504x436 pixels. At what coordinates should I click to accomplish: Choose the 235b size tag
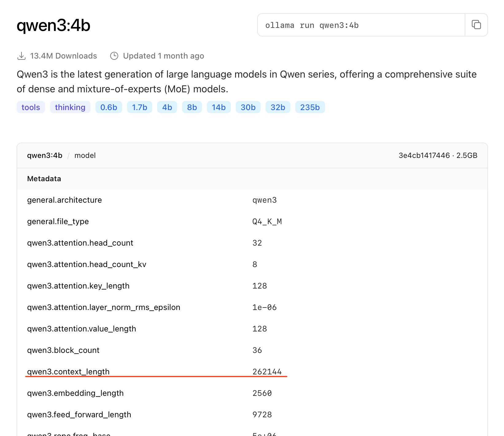click(x=310, y=107)
